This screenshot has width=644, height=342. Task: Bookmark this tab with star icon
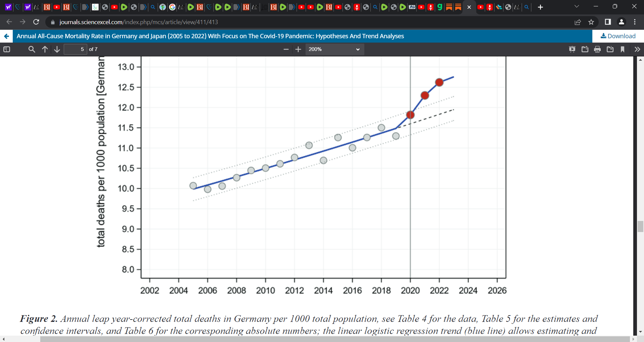tap(591, 22)
